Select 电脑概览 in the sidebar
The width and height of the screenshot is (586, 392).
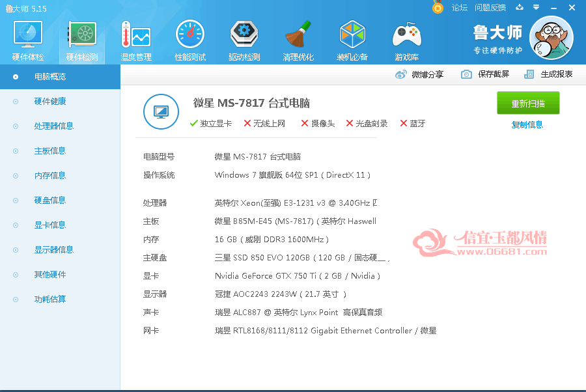point(60,77)
